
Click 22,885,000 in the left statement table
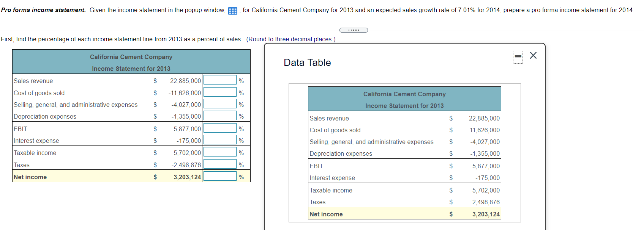pyautogui.click(x=185, y=81)
